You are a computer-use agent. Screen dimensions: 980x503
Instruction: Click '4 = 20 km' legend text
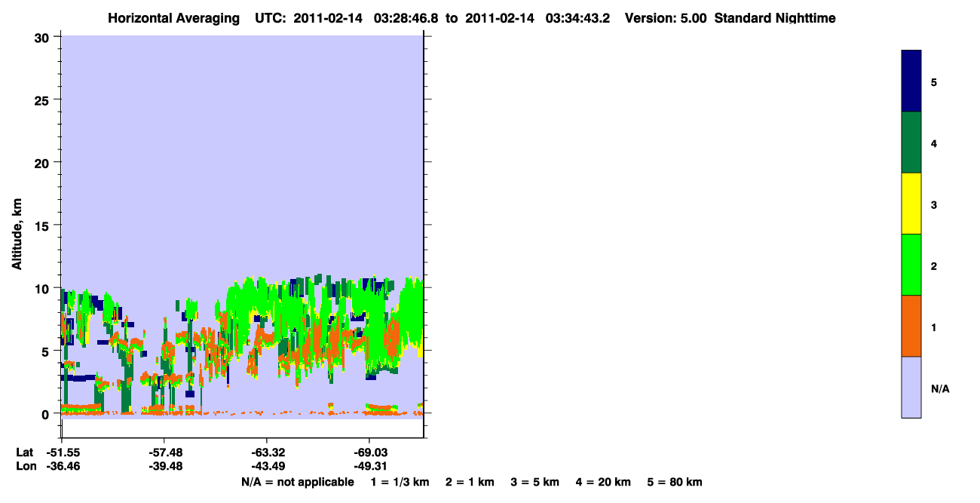pyautogui.click(x=602, y=482)
